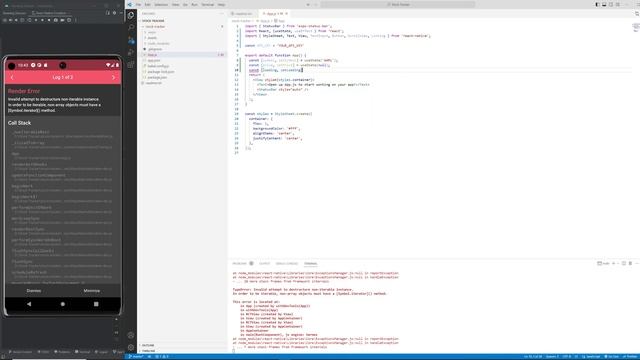Screen dimensions: 640x360
Task: Click the line and column indicator
Action: pos(533,357)
